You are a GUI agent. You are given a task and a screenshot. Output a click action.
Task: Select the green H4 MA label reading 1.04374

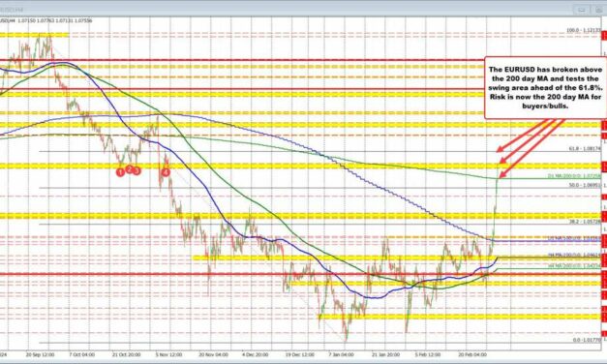pyautogui.click(x=574, y=266)
